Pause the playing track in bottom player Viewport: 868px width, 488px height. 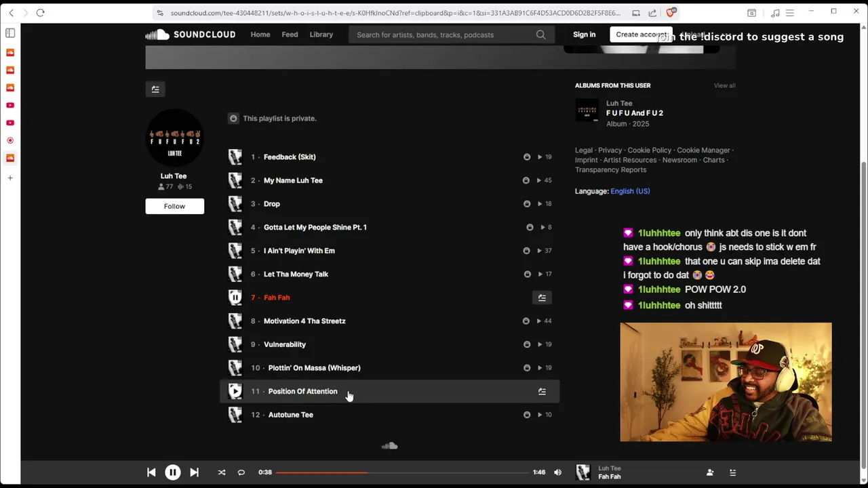click(172, 472)
